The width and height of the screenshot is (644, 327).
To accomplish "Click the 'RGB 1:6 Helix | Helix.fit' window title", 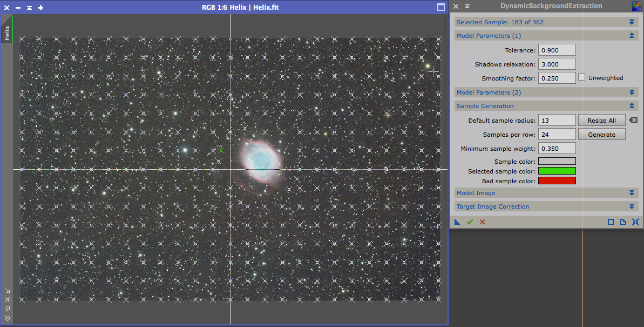I will [240, 8].
